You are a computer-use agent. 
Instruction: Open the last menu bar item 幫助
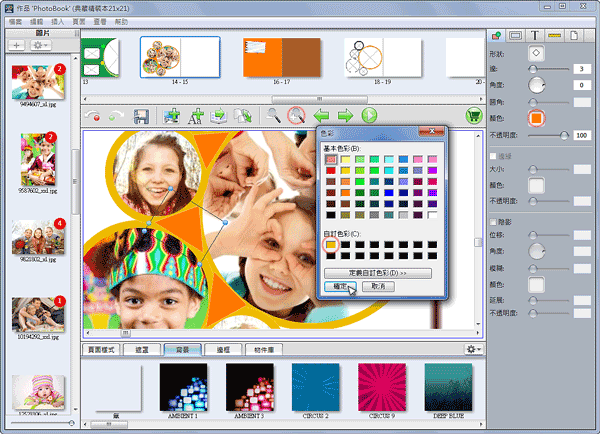[121, 22]
